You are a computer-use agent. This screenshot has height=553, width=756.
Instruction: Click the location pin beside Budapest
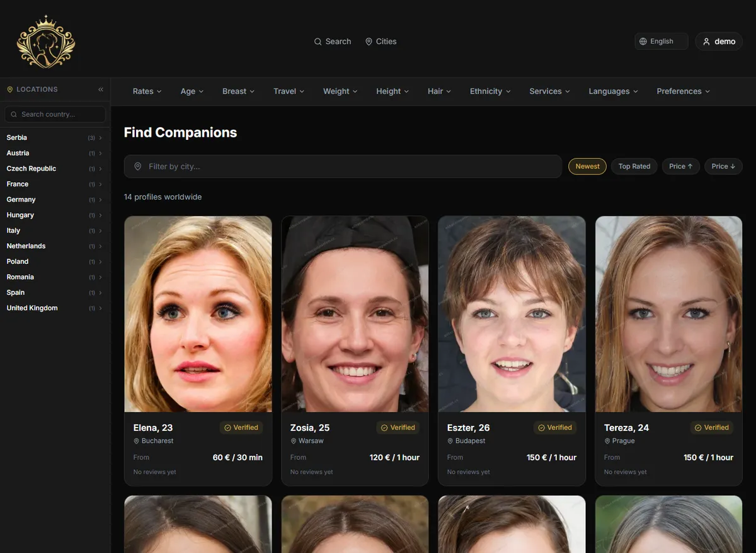(x=450, y=441)
